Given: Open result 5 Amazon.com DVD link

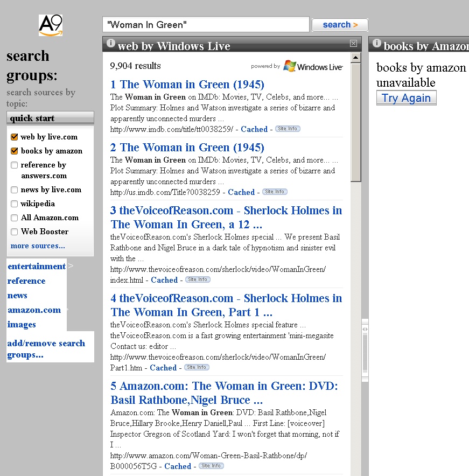Looking at the screenshot, I should coord(224,393).
